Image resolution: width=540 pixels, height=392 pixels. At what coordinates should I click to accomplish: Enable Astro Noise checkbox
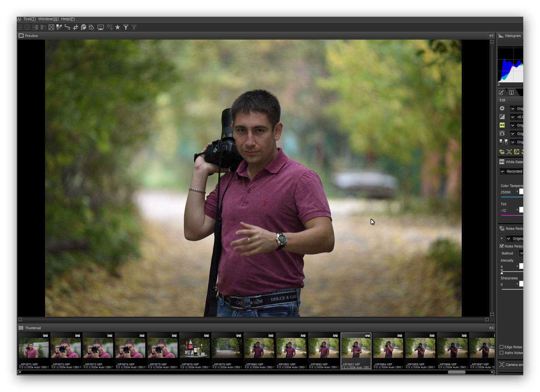(x=501, y=353)
